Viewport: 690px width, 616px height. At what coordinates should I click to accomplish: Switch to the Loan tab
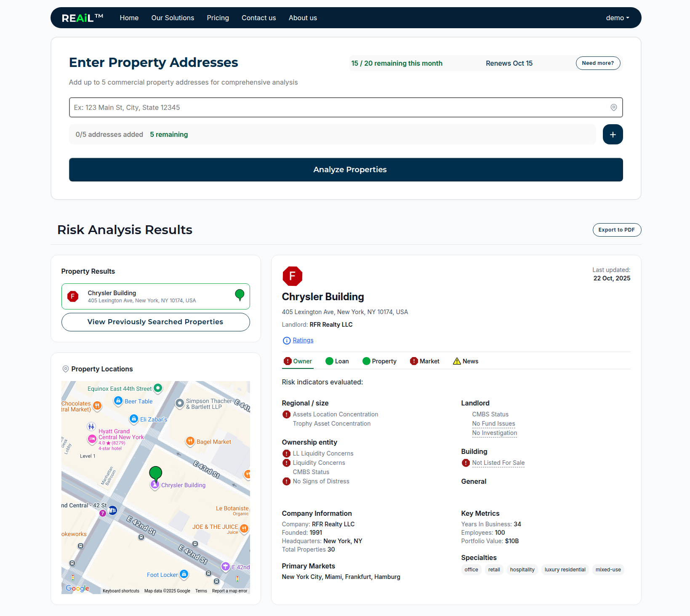click(337, 361)
